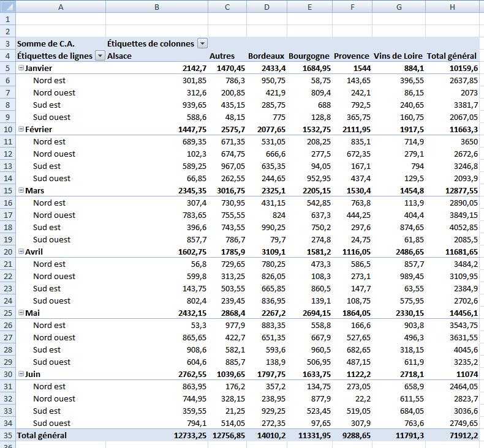Collapse the Juin group
This screenshot has height=448, width=484.
pyautogui.click(x=21, y=374)
